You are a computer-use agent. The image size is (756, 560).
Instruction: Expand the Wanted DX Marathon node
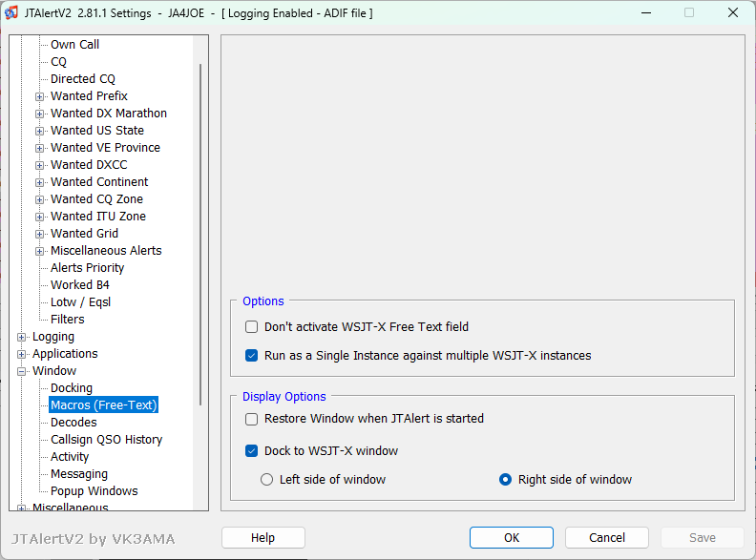click(39, 114)
